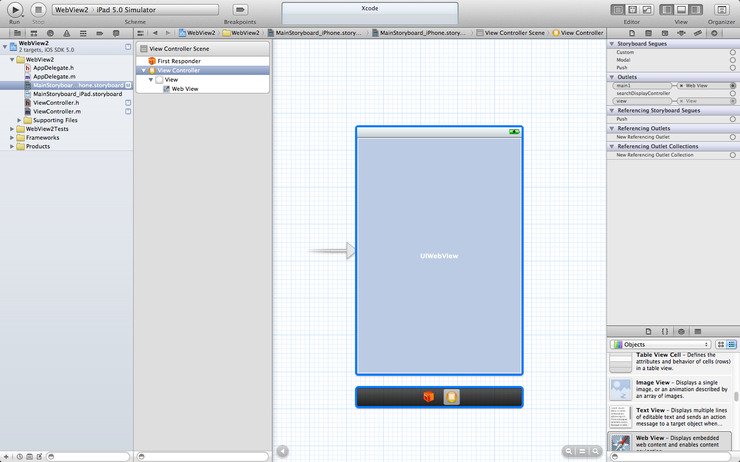
Task: Go back in editor history
Action: point(155,33)
